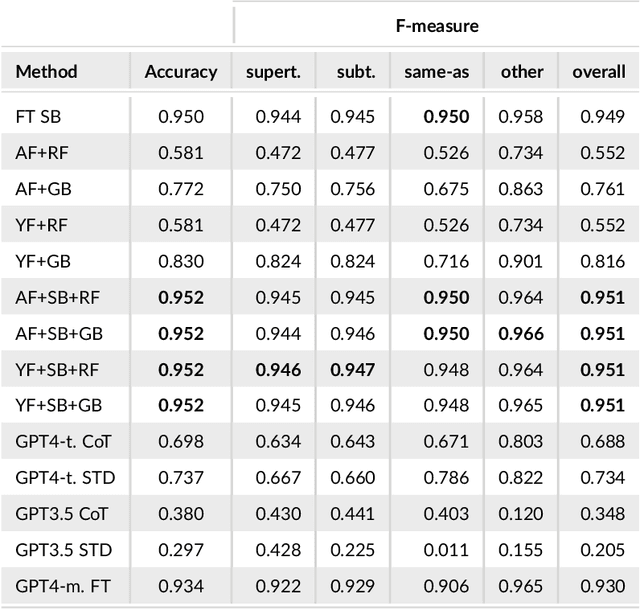
Task: Select the overall column header
Action: tap(599, 72)
